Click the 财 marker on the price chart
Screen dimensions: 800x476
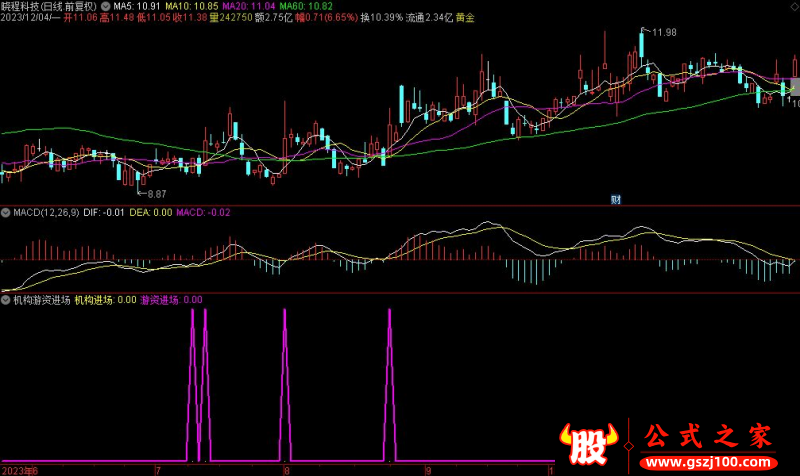tap(616, 199)
